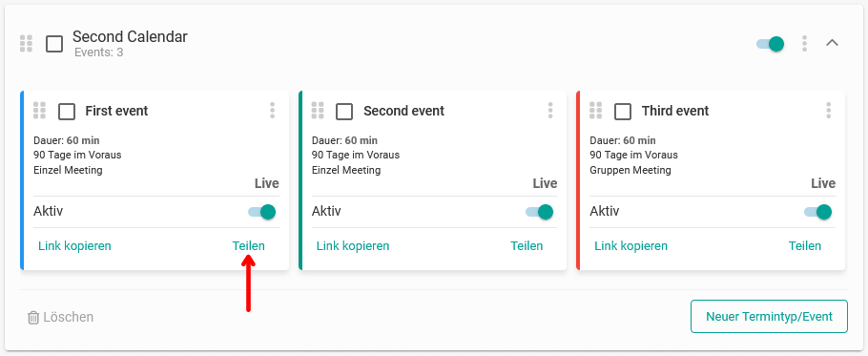Open Third event three-dot menu

829,110
